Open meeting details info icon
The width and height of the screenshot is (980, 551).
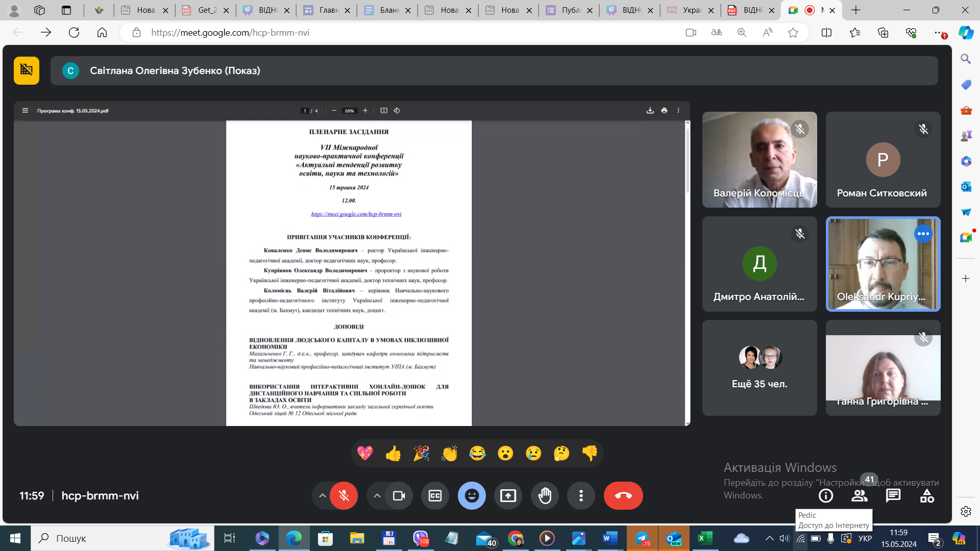(826, 495)
